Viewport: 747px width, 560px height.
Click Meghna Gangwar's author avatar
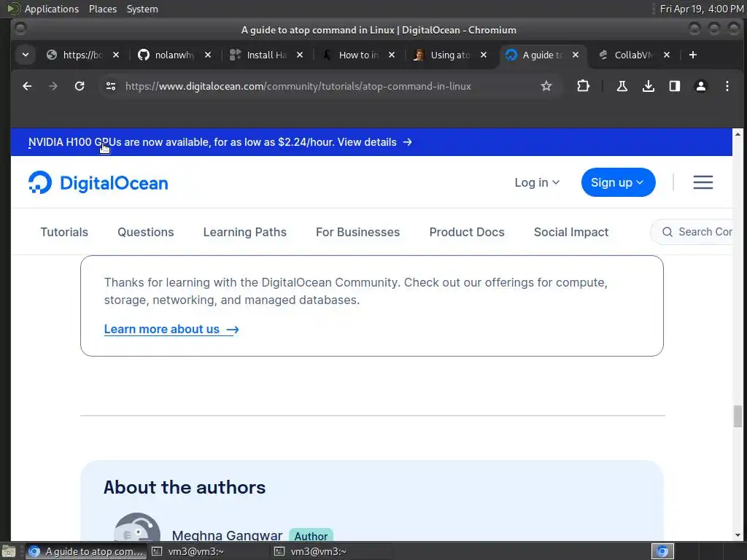coord(137,527)
